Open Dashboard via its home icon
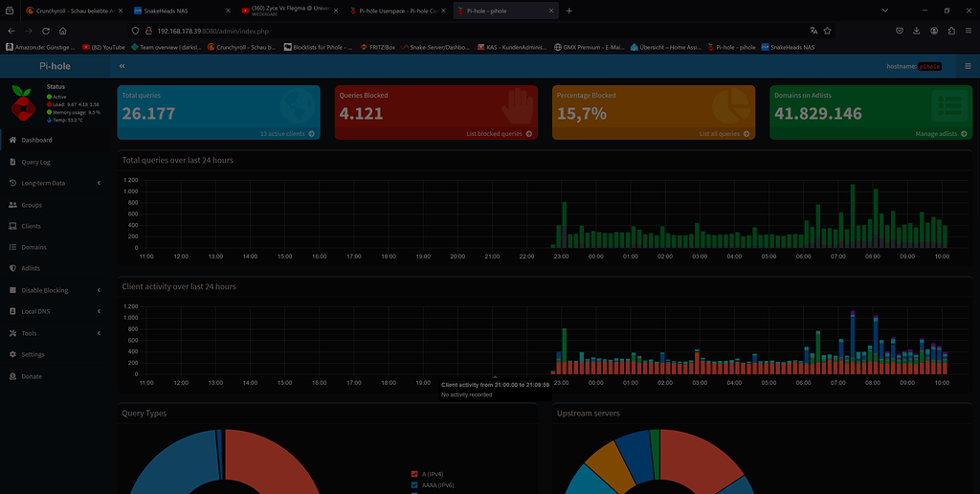The image size is (980, 494). (x=12, y=140)
